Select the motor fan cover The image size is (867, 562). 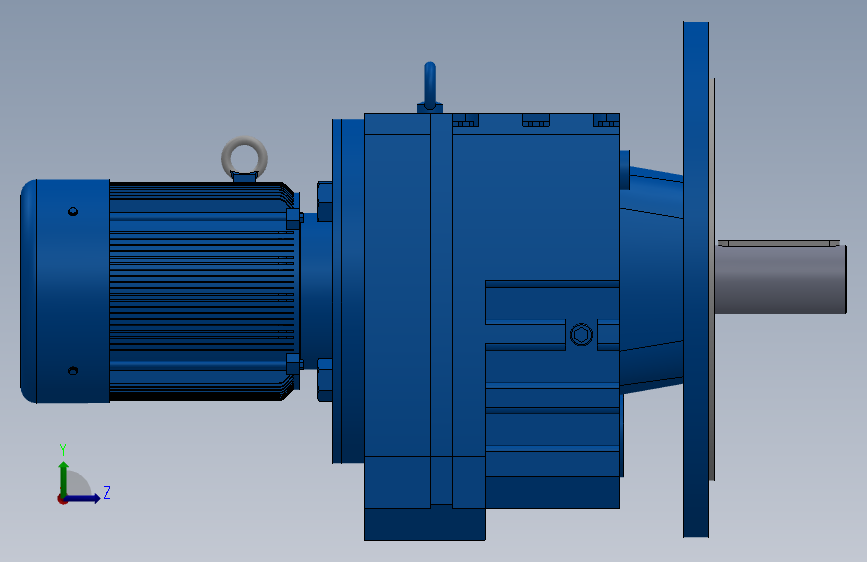[65, 291]
